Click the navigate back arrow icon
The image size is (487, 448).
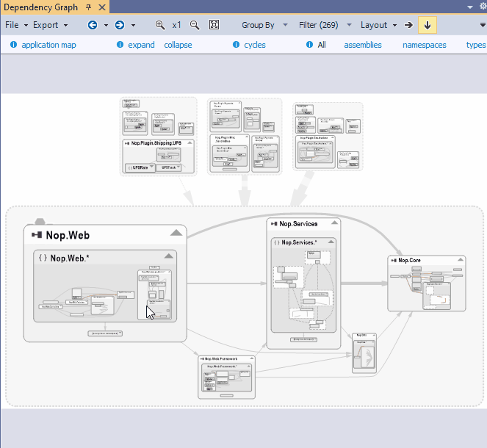93,25
